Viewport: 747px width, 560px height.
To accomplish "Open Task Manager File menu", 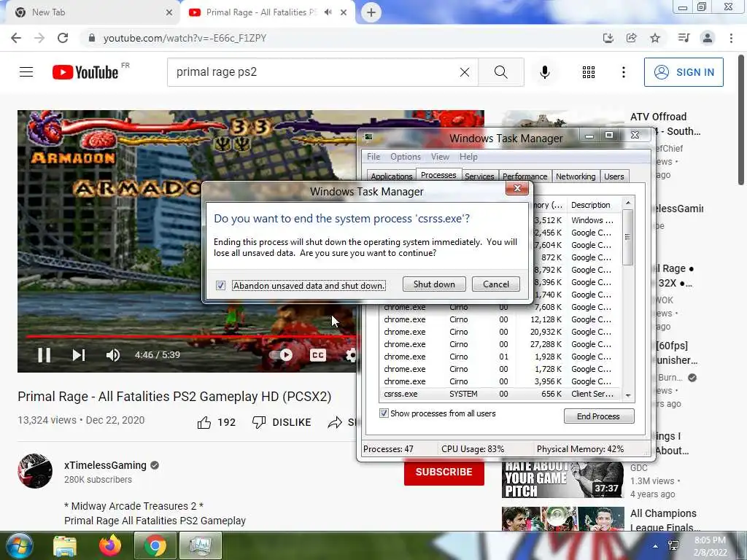I will coord(373,157).
